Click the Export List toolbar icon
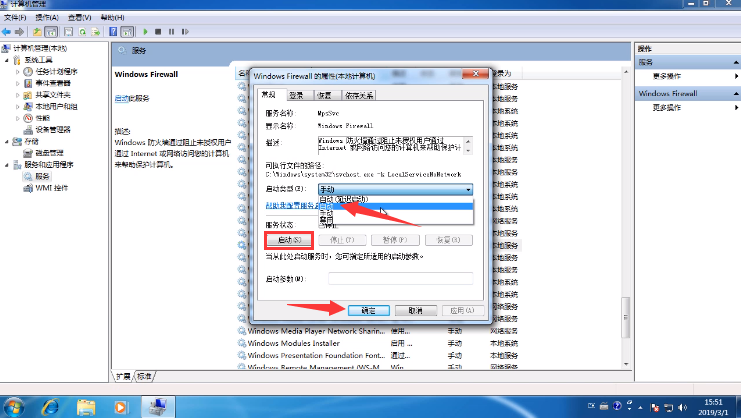The height and width of the screenshot is (418, 741). pos(96,32)
